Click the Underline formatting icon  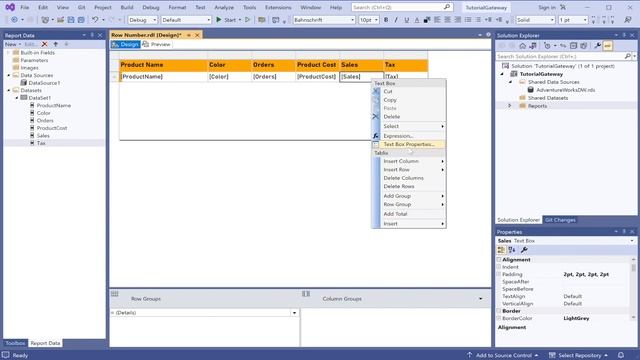407,20
